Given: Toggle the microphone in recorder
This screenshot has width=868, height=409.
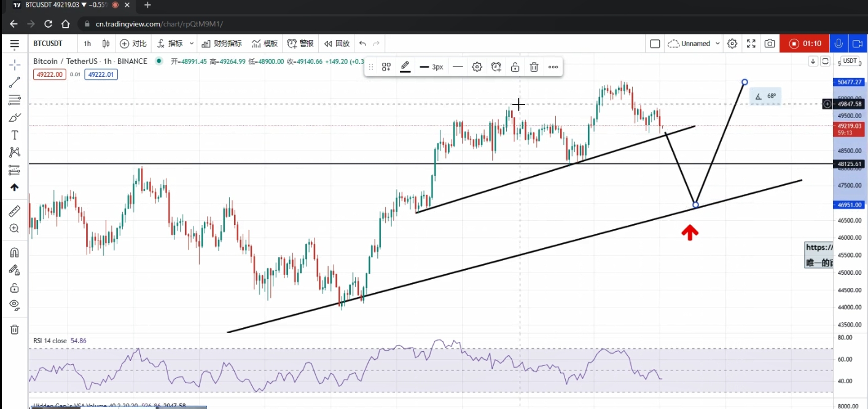Looking at the screenshot, I should click(x=838, y=44).
